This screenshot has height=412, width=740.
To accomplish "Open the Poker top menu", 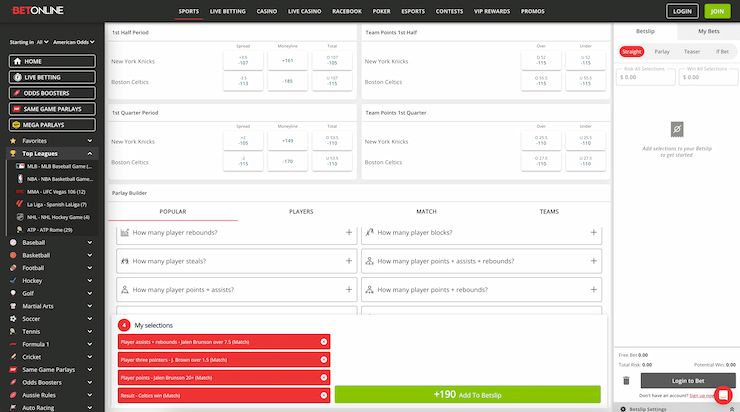I will coord(381,11).
